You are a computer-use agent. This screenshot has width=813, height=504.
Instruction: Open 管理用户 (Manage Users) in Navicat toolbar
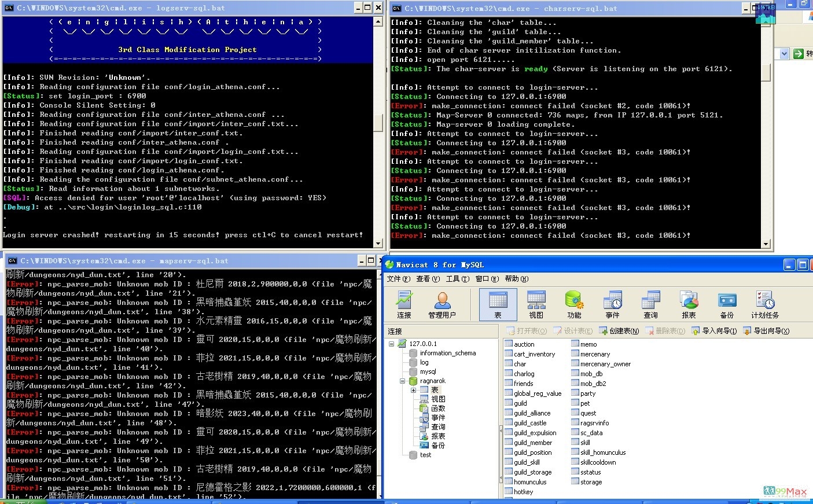(442, 304)
